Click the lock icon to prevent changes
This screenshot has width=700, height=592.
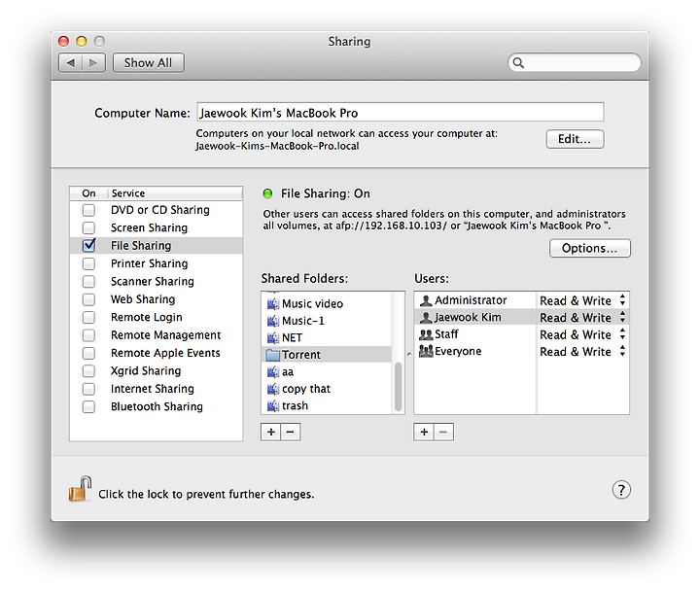[x=80, y=488]
